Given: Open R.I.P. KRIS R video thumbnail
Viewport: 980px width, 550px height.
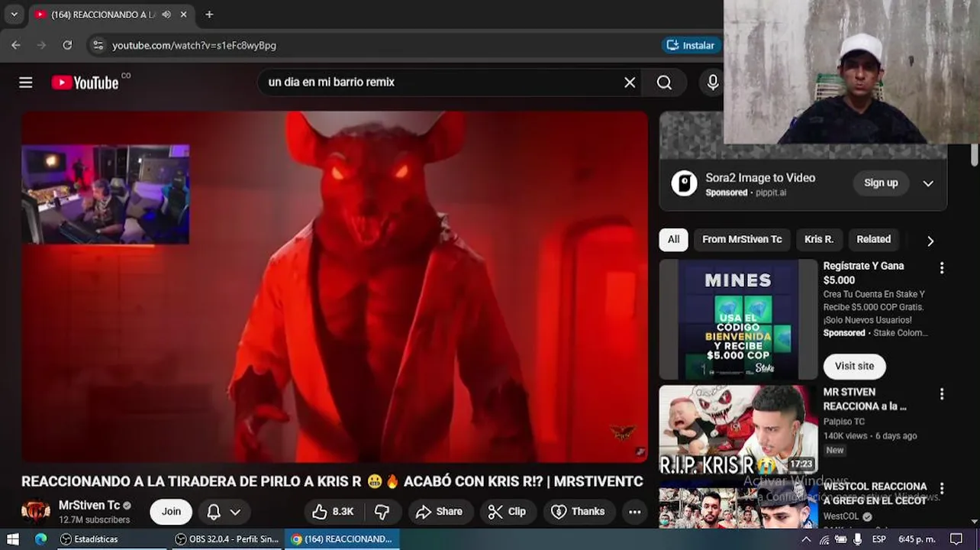Looking at the screenshot, I should coord(738,430).
